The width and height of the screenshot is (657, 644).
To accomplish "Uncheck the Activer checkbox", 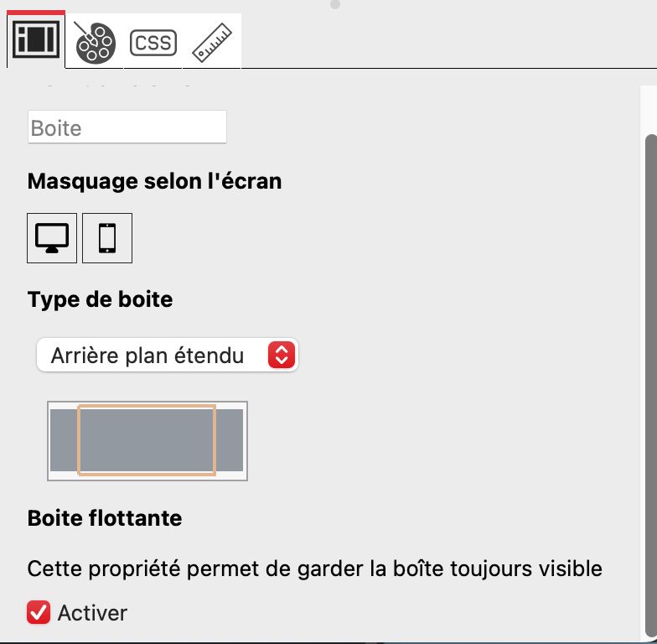I will pyautogui.click(x=39, y=613).
